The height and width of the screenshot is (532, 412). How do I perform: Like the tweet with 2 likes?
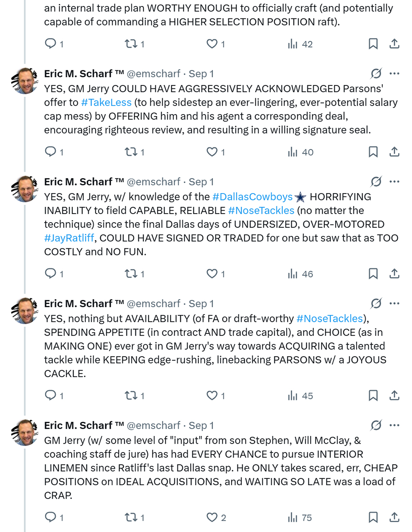coord(212,517)
